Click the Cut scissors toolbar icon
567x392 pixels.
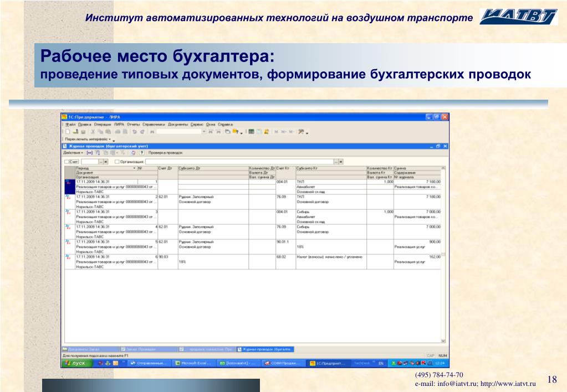93,132
